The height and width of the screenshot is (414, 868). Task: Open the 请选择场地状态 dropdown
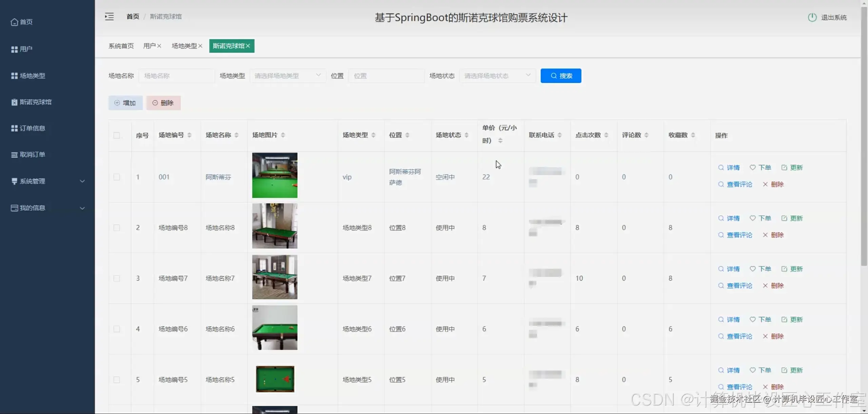(497, 75)
